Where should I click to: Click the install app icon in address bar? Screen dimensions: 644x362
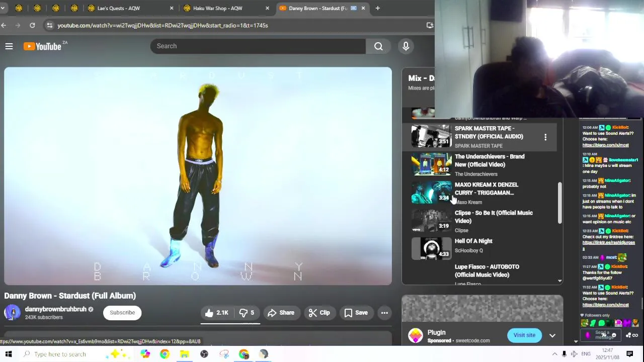[x=430, y=25]
